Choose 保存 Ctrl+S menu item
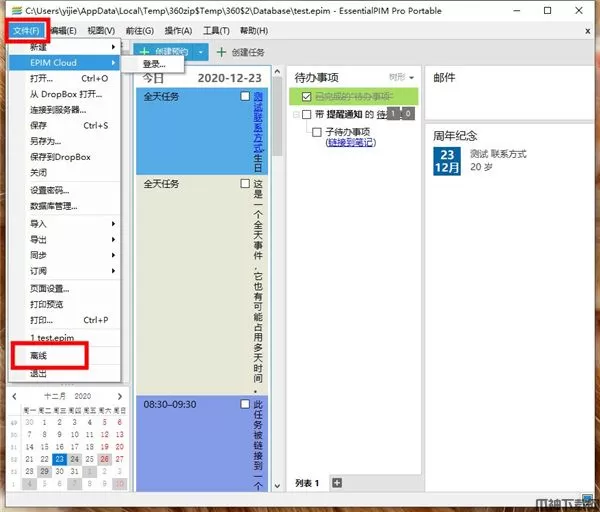The height and width of the screenshot is (512, 600). (64, 126)
